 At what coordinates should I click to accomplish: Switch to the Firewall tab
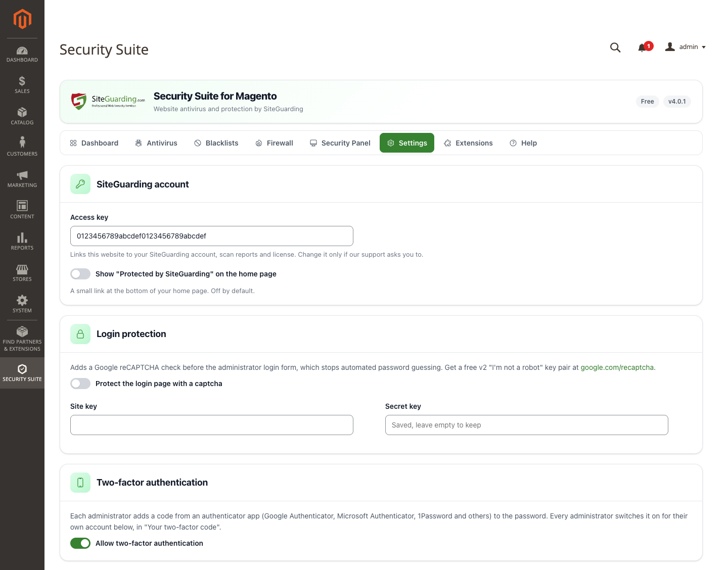pos(274,143)
